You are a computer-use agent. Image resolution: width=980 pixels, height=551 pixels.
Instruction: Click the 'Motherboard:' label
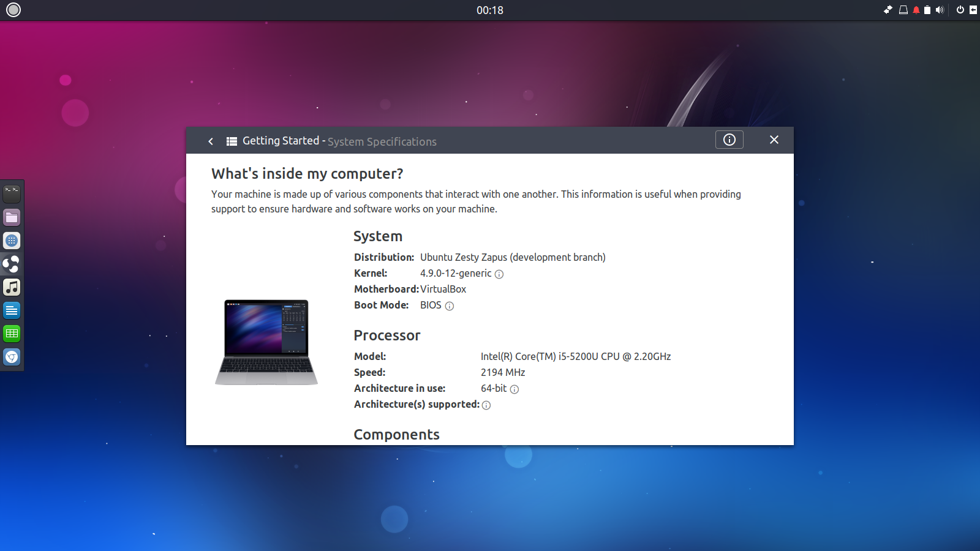point(386,289)
